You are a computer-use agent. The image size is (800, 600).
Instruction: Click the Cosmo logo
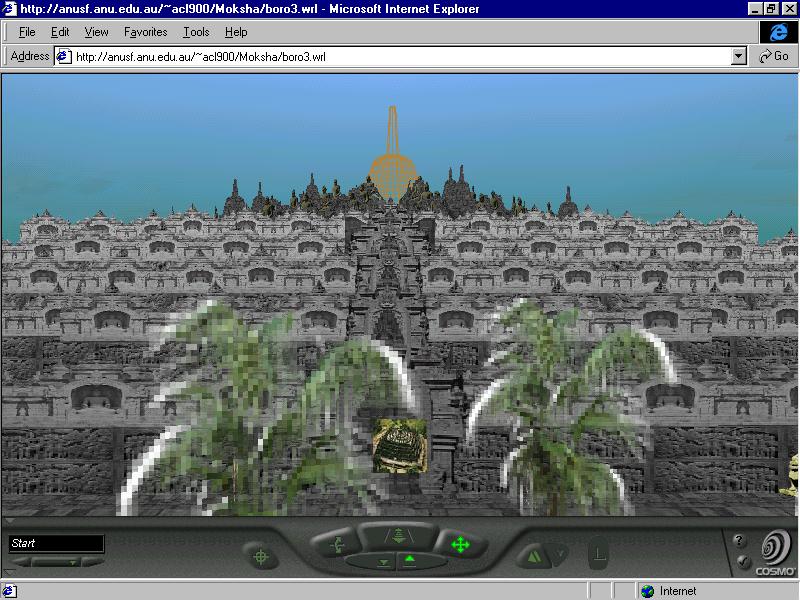[775, 549]
